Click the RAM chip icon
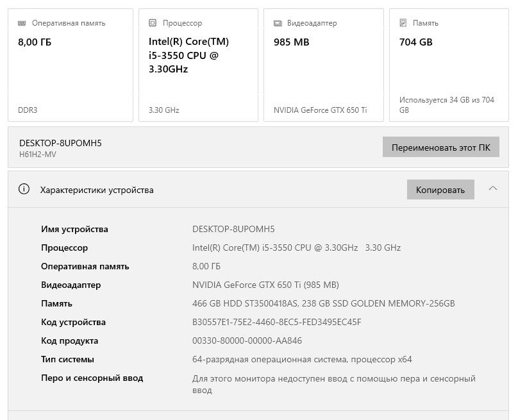The image size is (518, 420). pos(22,23)
